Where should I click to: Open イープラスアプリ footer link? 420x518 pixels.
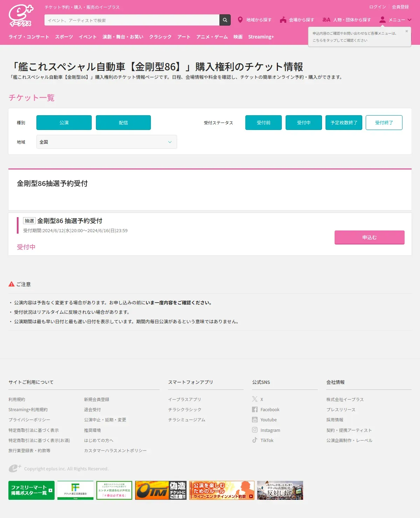(185, 399)
